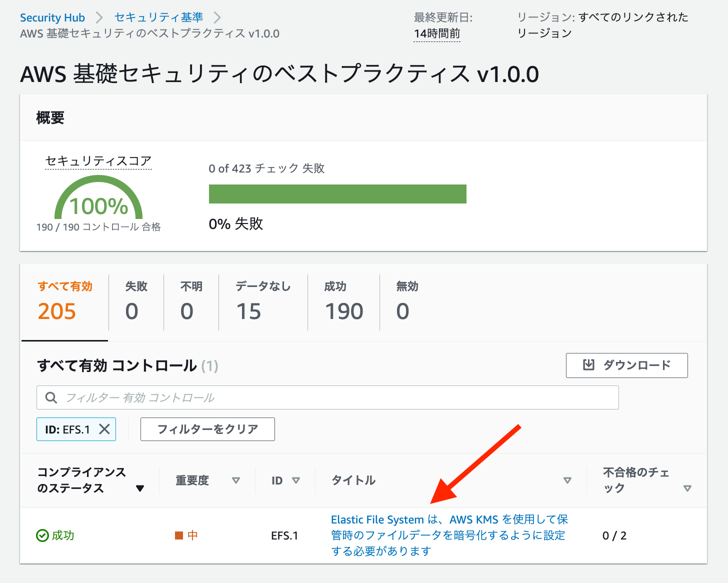Navigate to Security Hub via breadcrumb link
The height and width of the screenshot is (583, 728).
(52, 17)
